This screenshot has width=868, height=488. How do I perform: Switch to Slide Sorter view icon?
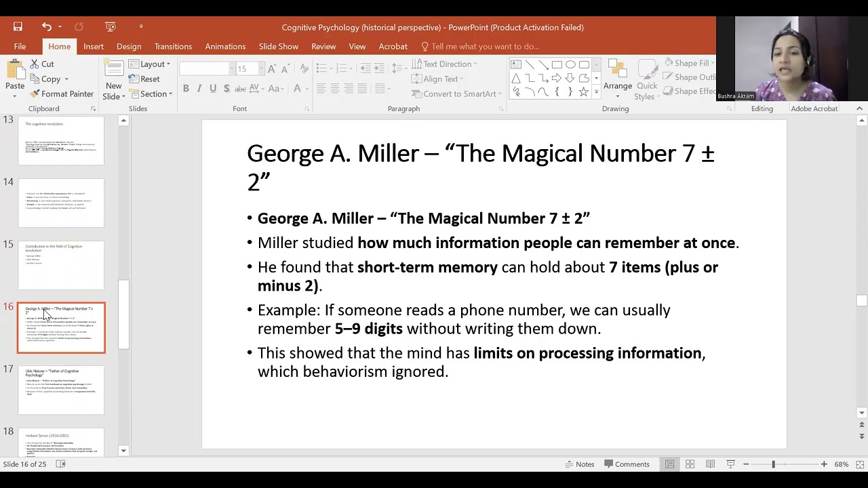pyautogui.click(x=690, y=464)
